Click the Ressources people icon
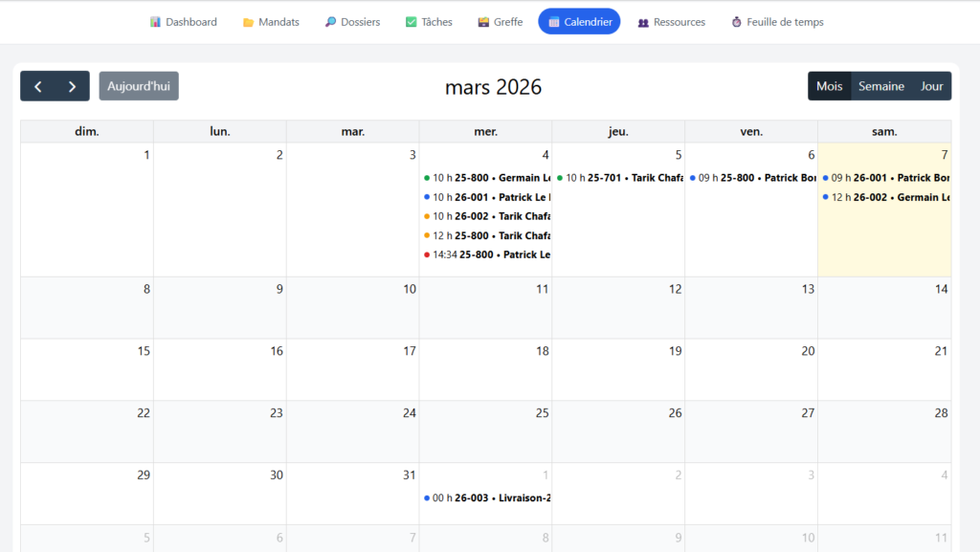 point(643,22)
